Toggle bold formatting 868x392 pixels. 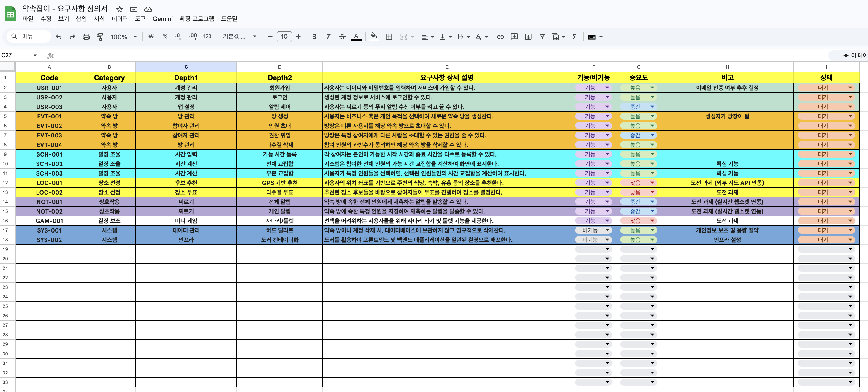314,37
